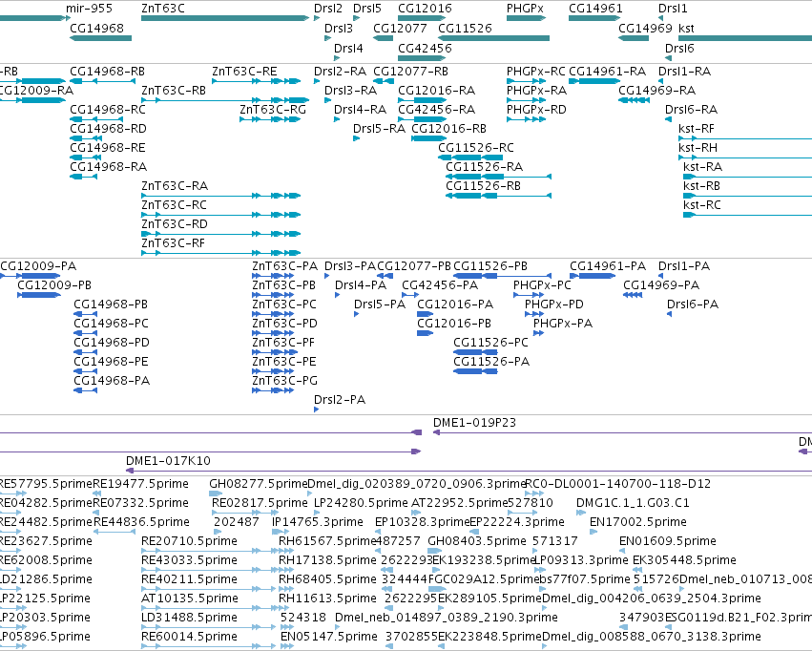The height and width of the screenshot is (651, 812).
Task: Click transcript Drsl6-RA
Action: pyautogui.click(x=691, y=109)
